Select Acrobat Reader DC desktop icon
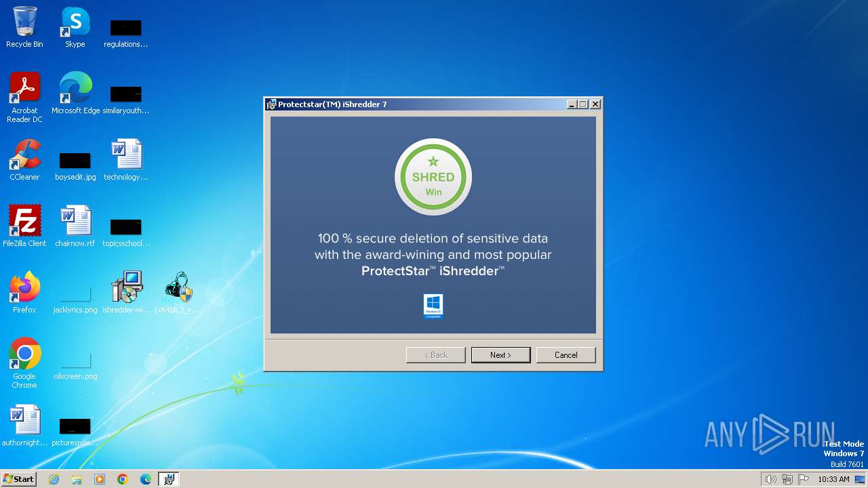868x488 pixels. 24,98
